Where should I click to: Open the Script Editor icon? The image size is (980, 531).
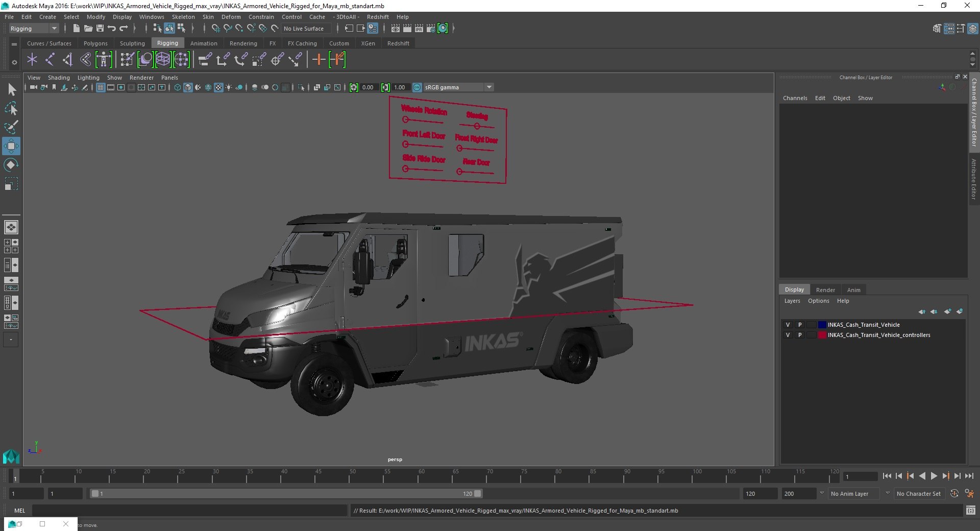pos(971,510)
